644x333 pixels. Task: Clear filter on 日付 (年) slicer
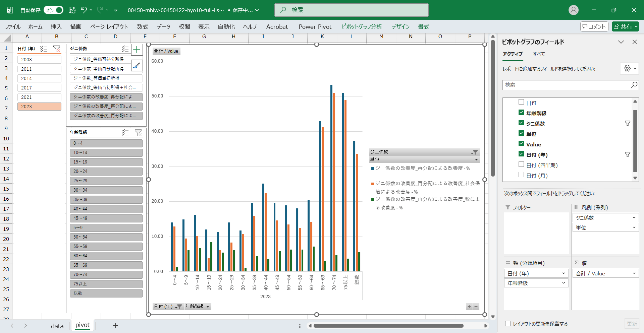pyautogui.click(x=57, y=49)
